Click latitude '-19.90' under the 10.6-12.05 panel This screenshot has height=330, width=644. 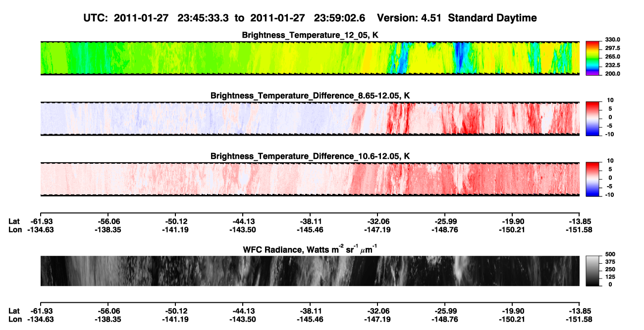coord(512,222)
